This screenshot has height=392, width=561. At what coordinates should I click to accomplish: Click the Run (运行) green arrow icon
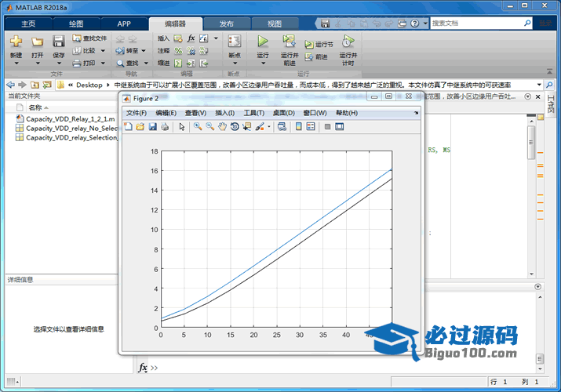pyautogui.click(x=263, y=42)
